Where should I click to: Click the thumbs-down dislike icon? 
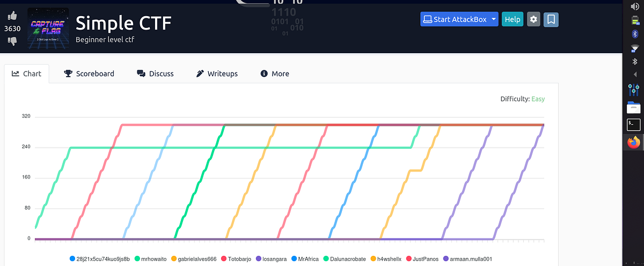click(x=12, y=41)
